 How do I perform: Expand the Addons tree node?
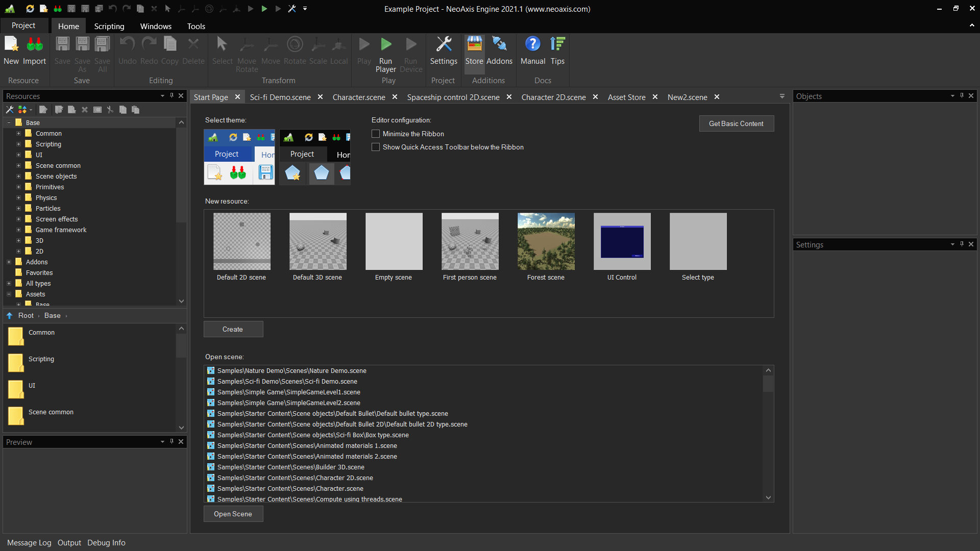coord(9,262)
